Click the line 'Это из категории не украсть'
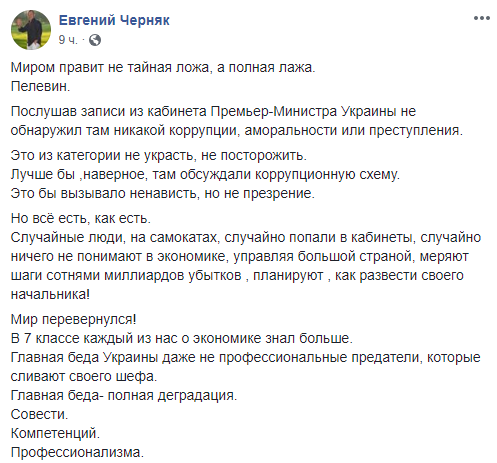This screenshot has width=497, height=463. (158, 156)
